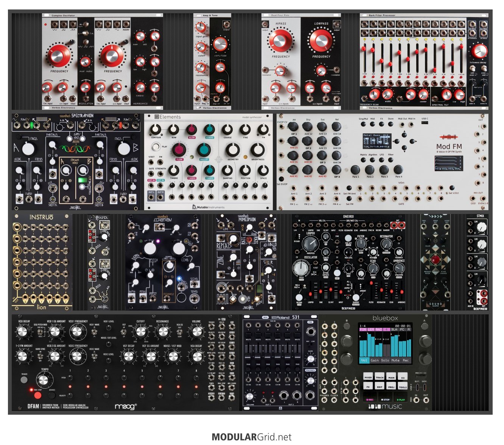Click the Instruo lion logo at module bottom

pos(42,307)
